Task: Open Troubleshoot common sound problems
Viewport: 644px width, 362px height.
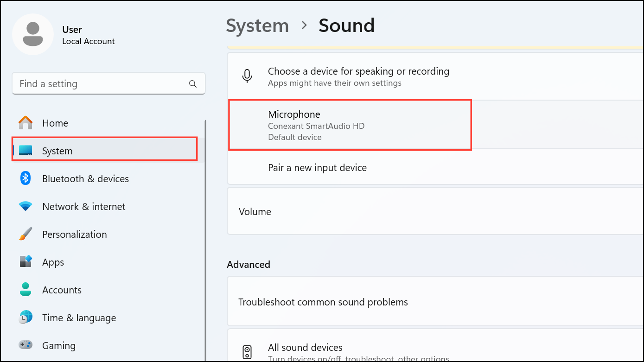Action: (323, 302)
